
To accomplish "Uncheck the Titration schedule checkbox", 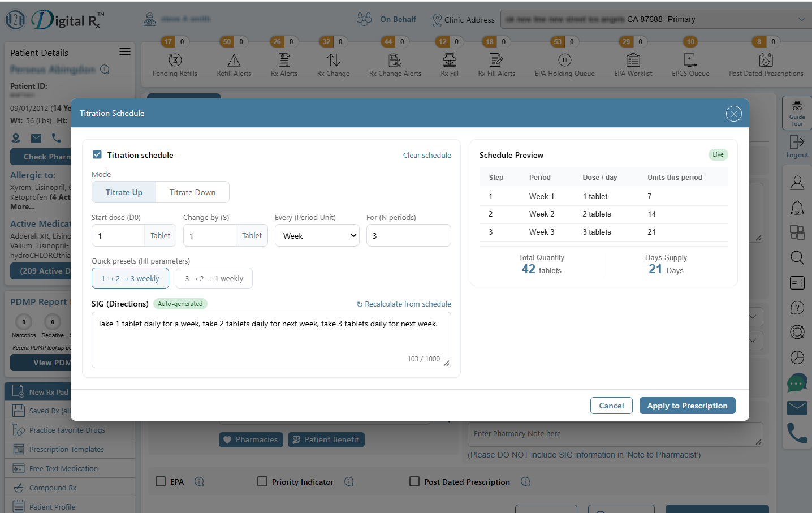I will [x=97, y=154].
